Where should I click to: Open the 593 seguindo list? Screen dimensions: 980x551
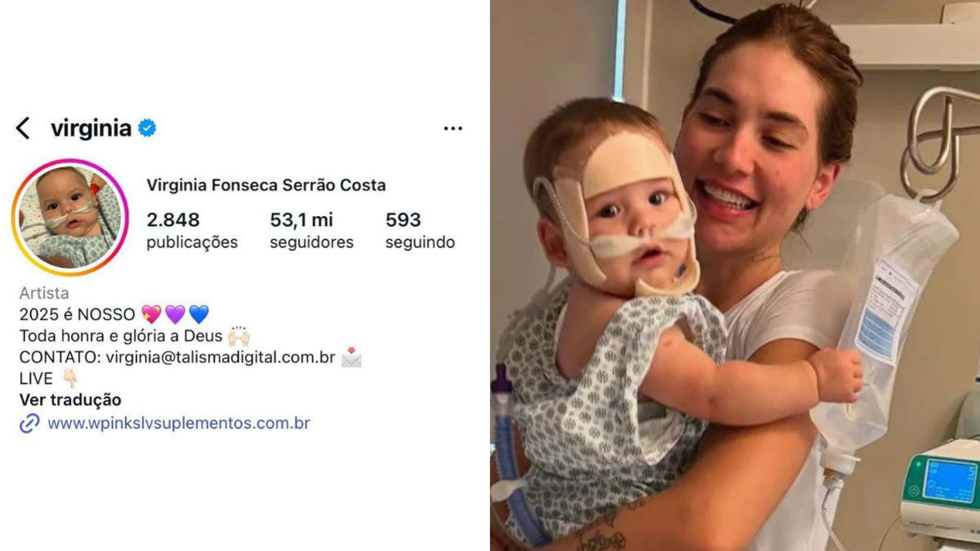coord(420,230)
